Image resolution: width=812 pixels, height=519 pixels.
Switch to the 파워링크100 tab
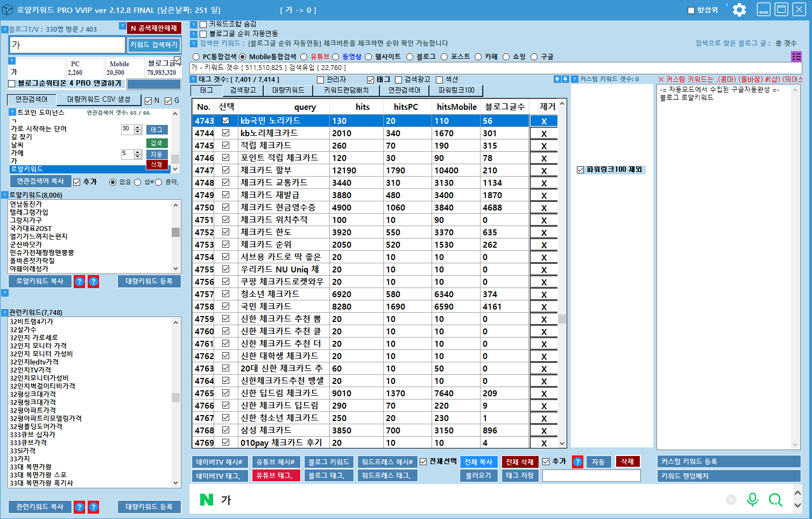456,90
